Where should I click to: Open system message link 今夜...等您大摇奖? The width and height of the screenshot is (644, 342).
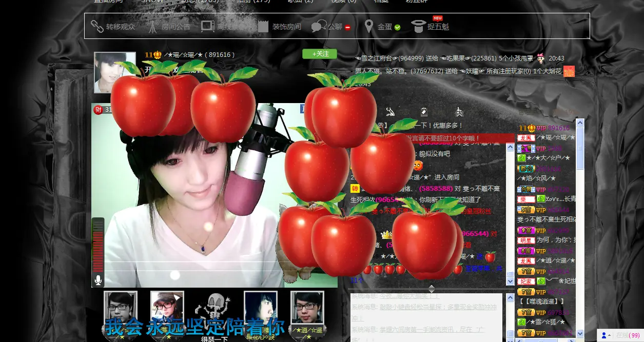409,296
